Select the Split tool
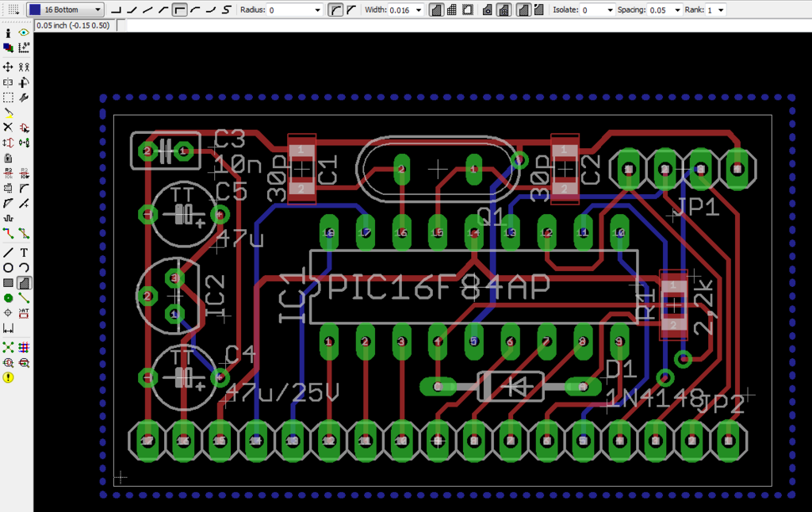 [8, 204]
